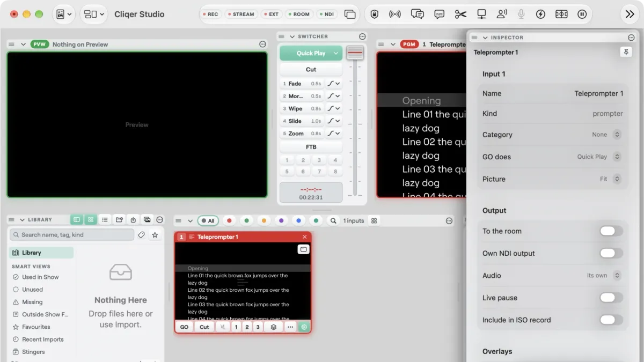Click the star favourites filter icon
Viewport: 644px width, 362px height.
155,235
